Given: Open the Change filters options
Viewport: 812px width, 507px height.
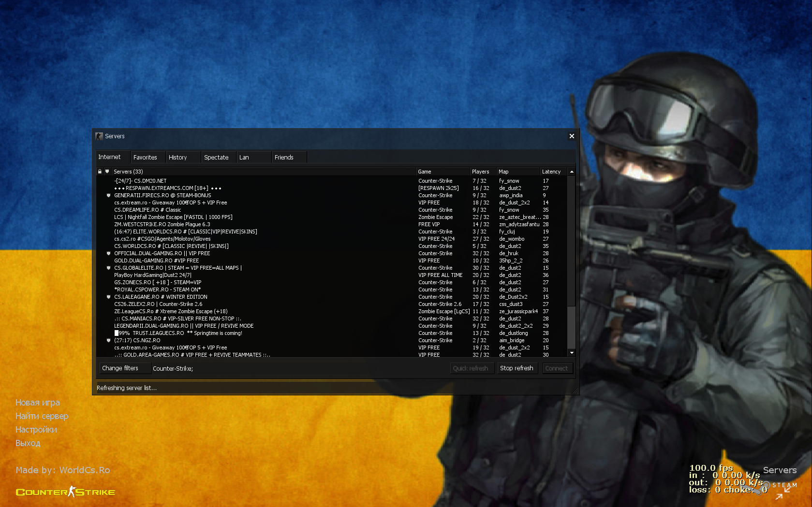Looking at the screenshot, I should pyautogui.click(x=120, y=368).
